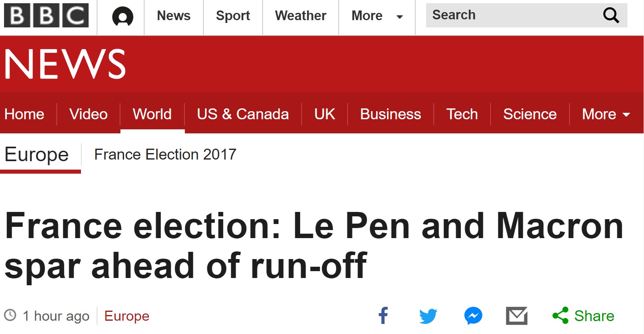Screen dimensions: 644x334
Task: Expand the top bar More dropdown
Action: 377,16
